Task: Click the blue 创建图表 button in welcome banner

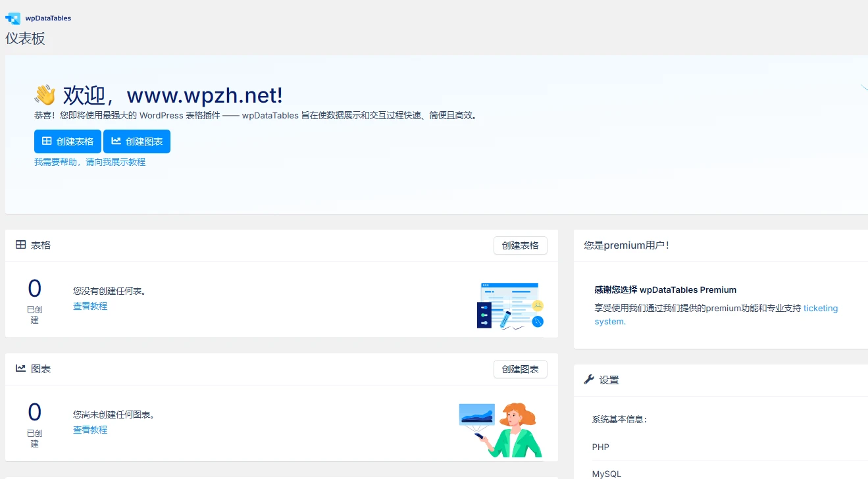Action: 137,141
